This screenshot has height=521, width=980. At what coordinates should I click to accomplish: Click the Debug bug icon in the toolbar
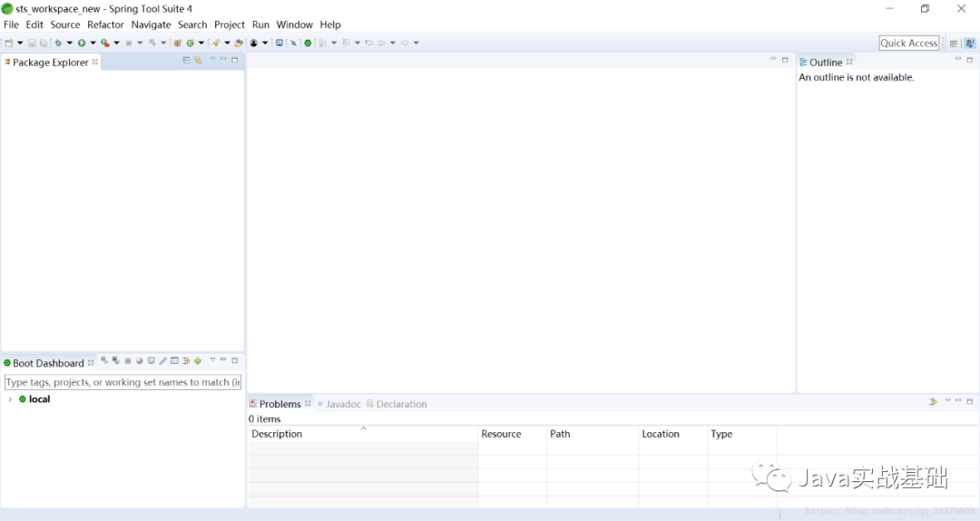pyautogui.click(x=58, y=44)
